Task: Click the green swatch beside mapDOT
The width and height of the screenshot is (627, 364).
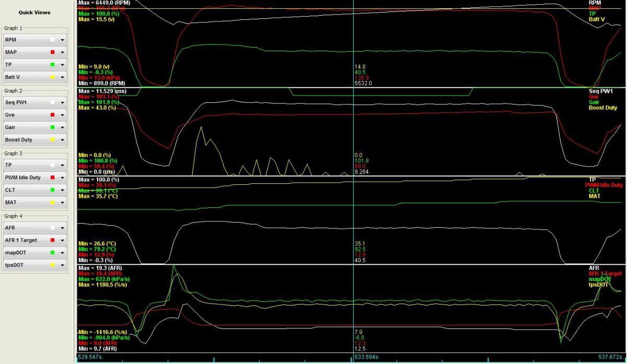Action: pos(53,253)
